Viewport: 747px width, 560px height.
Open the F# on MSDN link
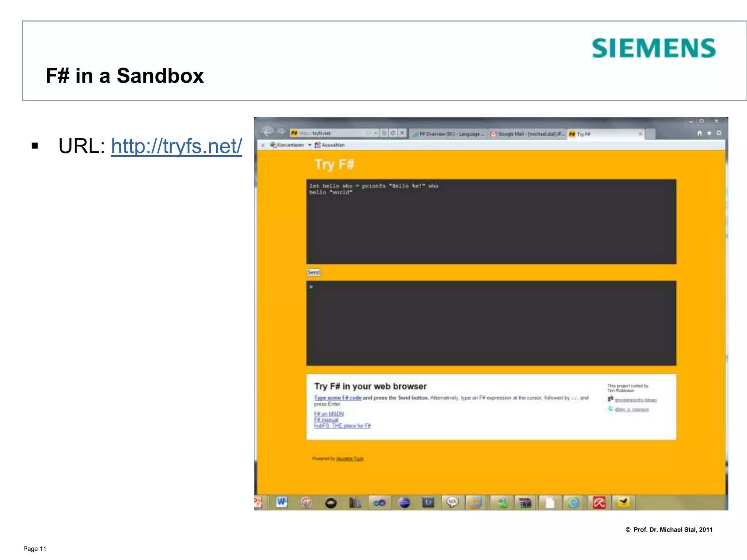pos(329,414)
